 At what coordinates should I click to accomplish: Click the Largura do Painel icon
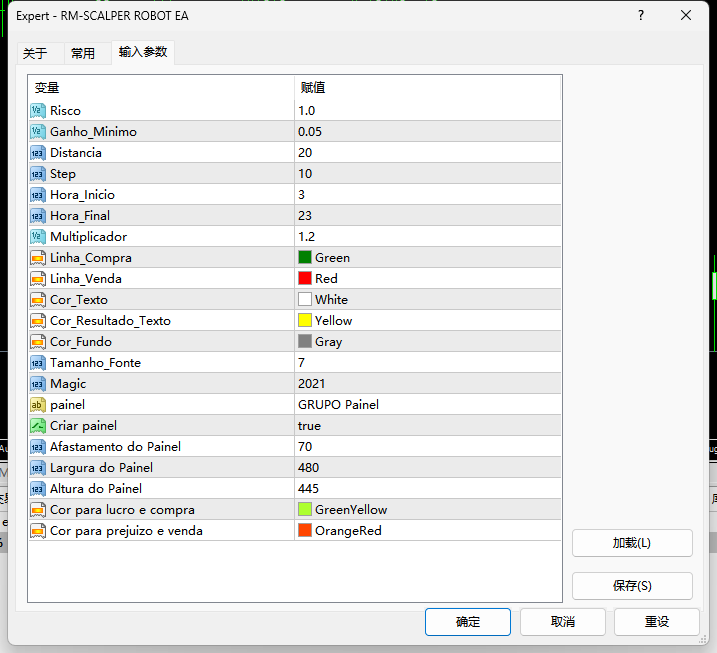point(38,468)
